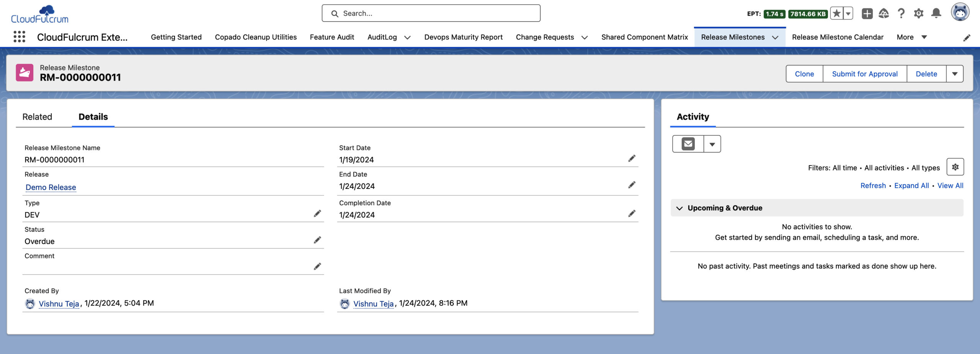Open the Setup gear icon
980x354 pixels.
[918, 14]
